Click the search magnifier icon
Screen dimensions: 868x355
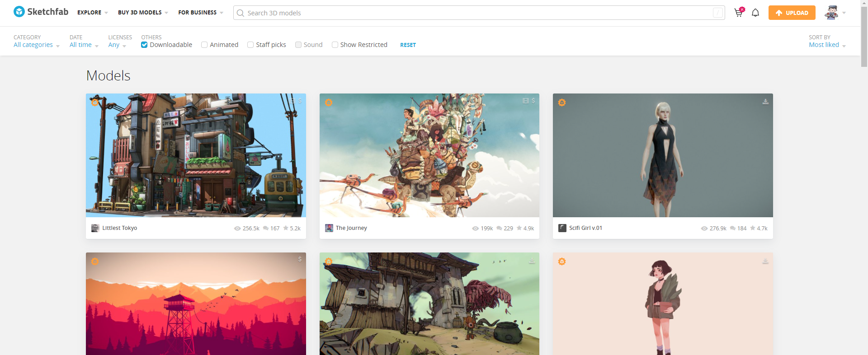tap(241, 13)
